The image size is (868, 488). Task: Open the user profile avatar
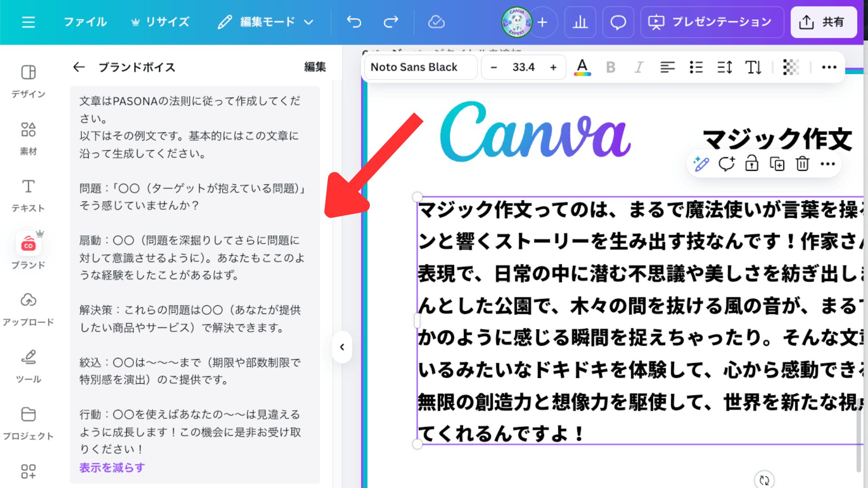516,22
